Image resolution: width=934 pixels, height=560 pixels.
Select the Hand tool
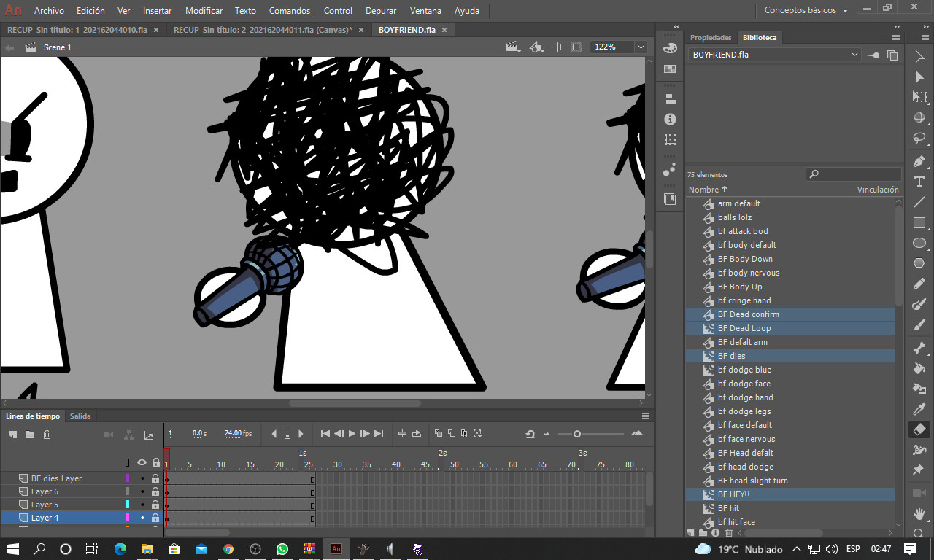[x=919, y=514]
